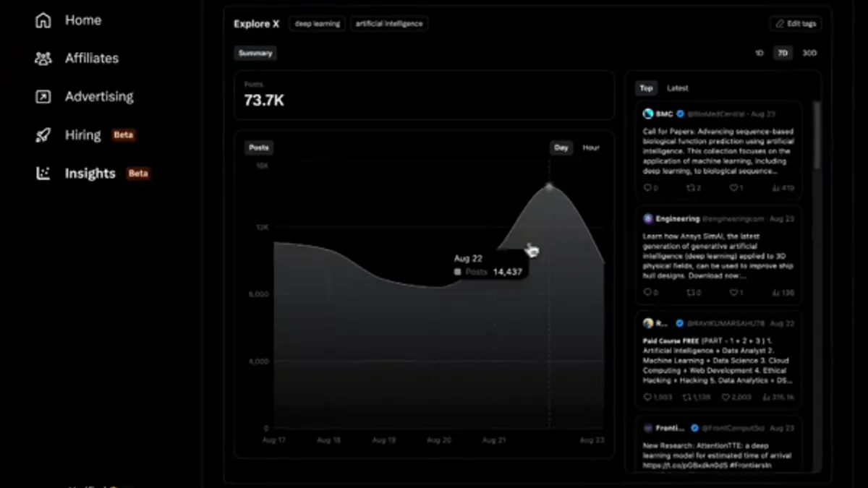The width and height of the screenshot is (868, 488).
Task: Click the Beta badge beside Hiring
Action: [x=124, y=135]
